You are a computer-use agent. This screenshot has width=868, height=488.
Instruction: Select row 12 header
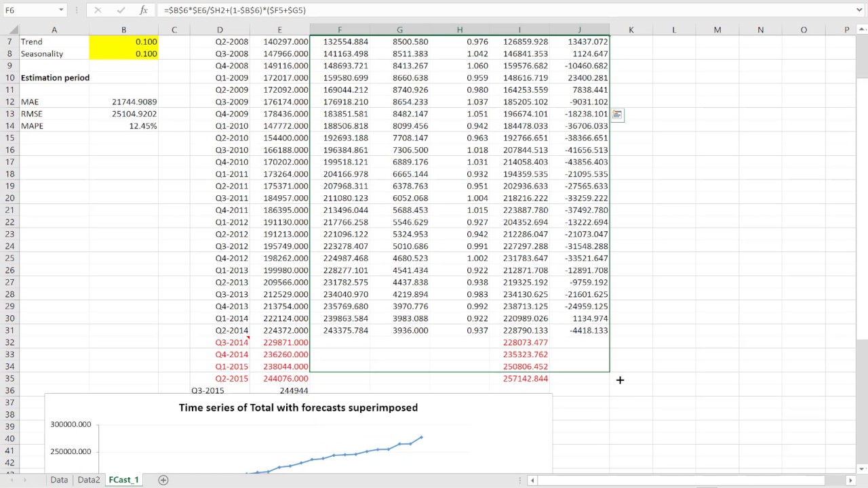click(x=9, y=102)
